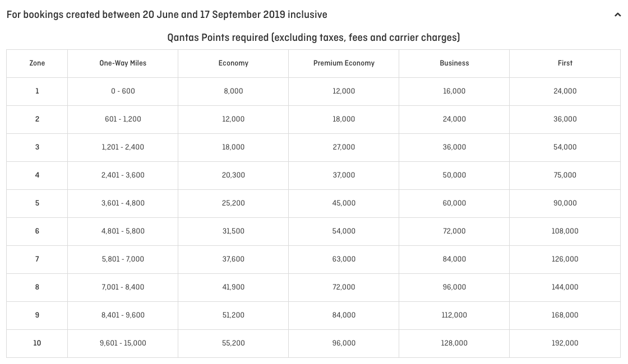Select the Economy cell showing 8,000

[233, 91]
